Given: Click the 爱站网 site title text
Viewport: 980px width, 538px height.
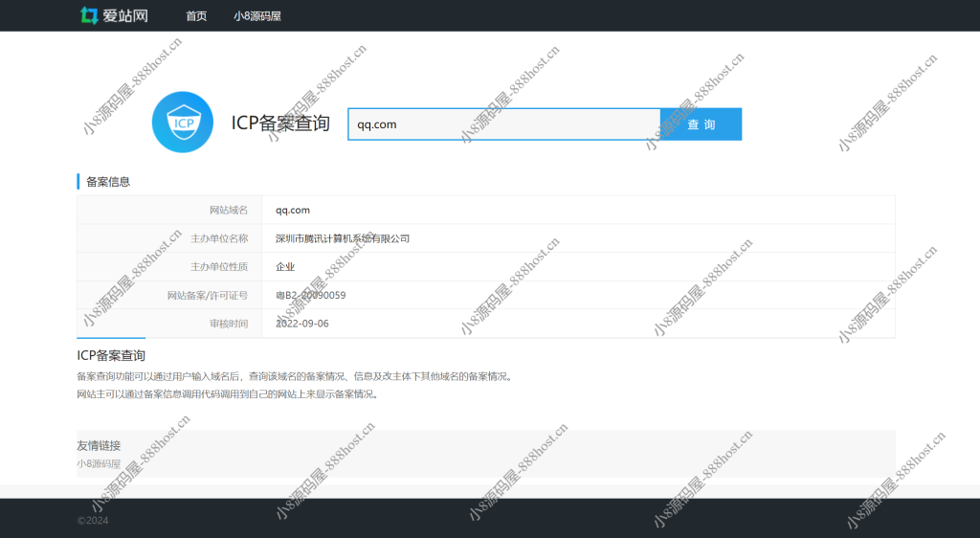Looking at the screenshot, I should pos(125,15).
